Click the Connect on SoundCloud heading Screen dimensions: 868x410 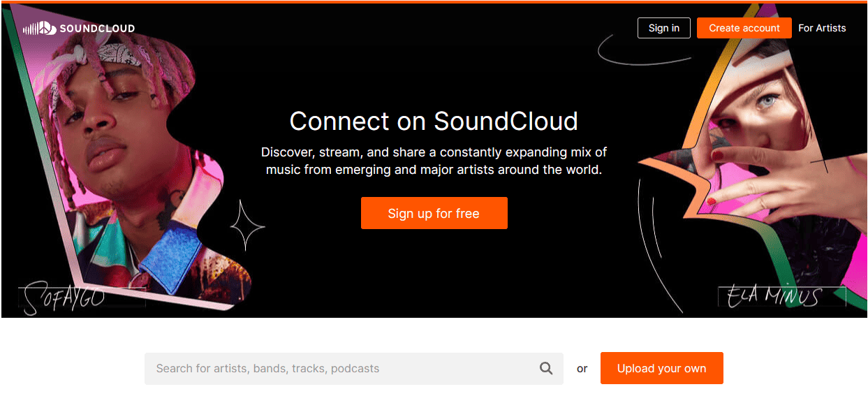coord(434,121)
